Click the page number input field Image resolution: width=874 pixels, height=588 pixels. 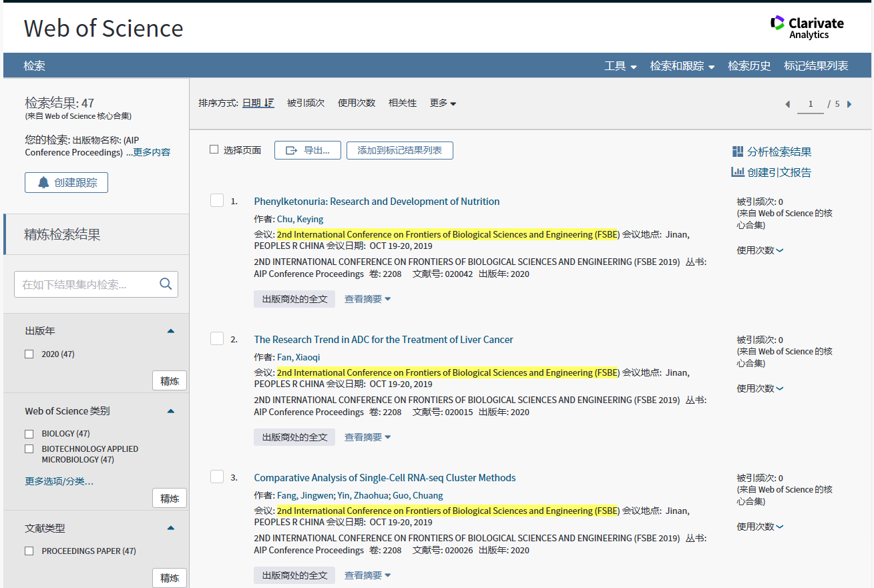(811, 104)
